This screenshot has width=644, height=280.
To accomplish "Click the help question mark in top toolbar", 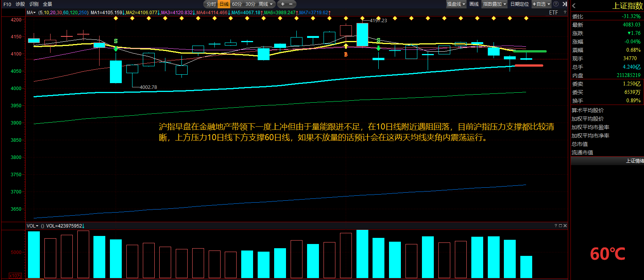I will click(x=556, y=4).
